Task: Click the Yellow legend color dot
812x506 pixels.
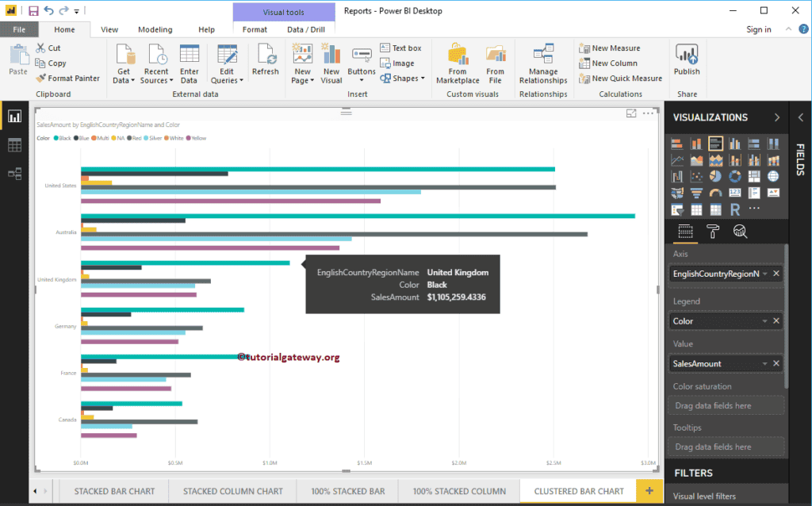Action: click(189, 138)
